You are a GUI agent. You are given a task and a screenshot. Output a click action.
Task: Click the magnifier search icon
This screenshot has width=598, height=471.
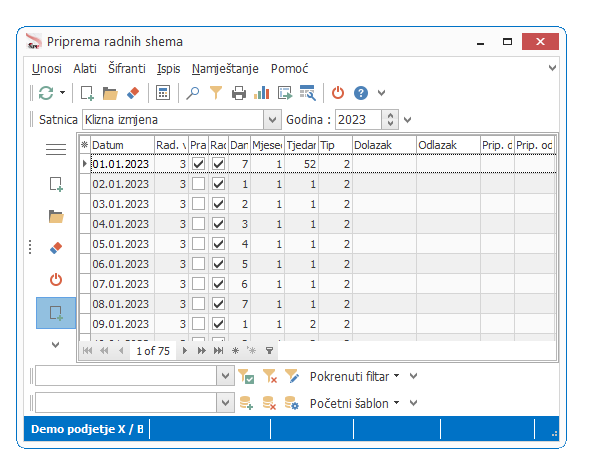point(193,93)
